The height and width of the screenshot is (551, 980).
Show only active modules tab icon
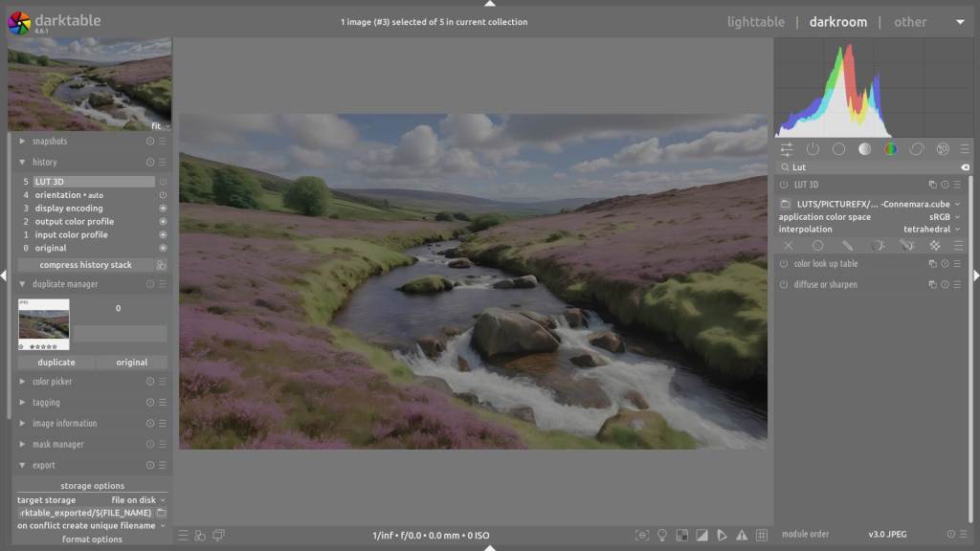click(x=813, y=148)
